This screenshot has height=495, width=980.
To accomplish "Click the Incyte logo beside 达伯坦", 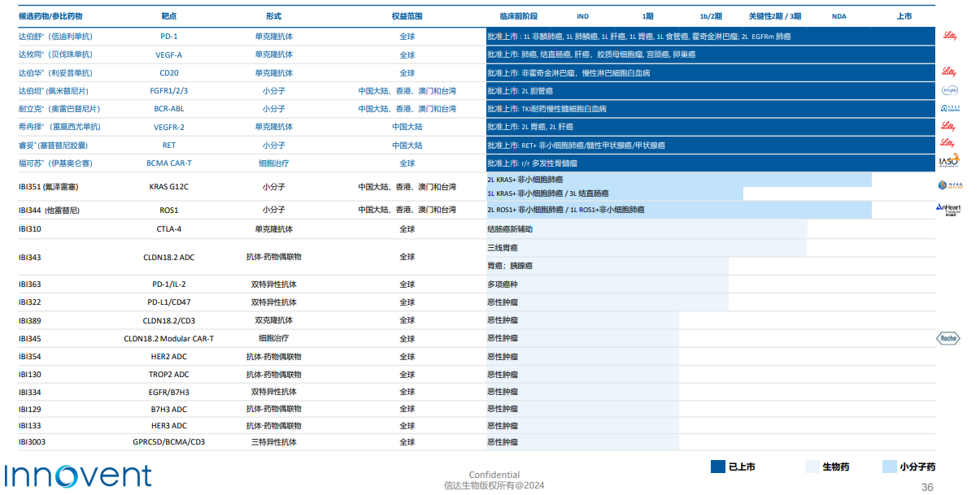I will [949, 91].
